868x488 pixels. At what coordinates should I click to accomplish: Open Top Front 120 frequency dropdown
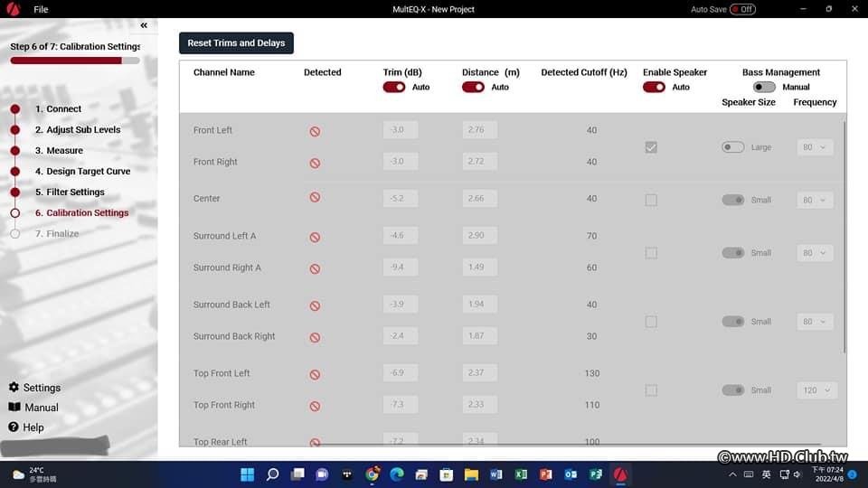click(x=816, y=390)
